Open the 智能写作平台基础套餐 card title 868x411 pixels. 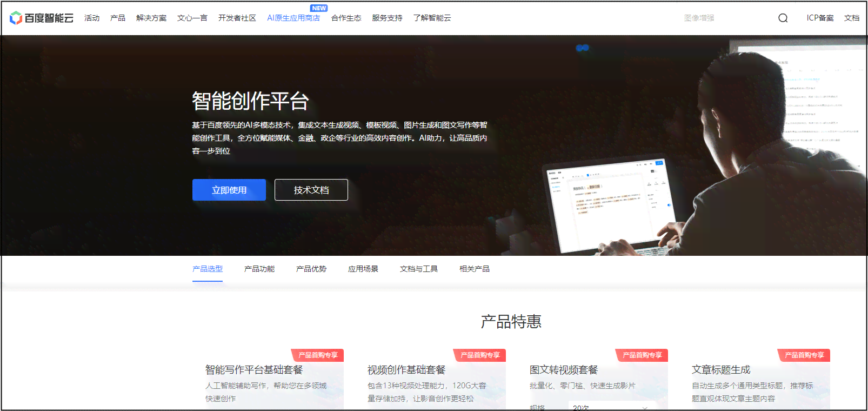[254, 370]
